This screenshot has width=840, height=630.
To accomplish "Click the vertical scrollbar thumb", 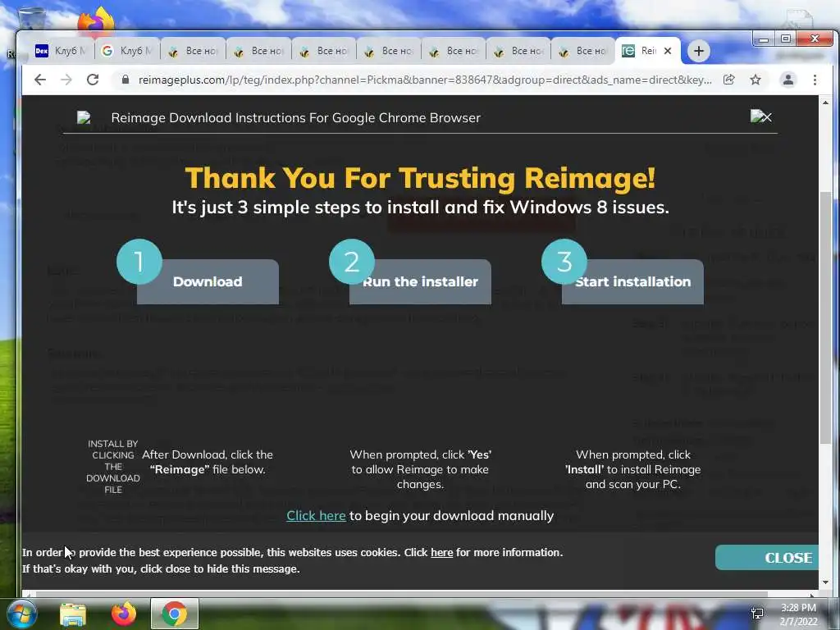I will (x=825, y=316).
